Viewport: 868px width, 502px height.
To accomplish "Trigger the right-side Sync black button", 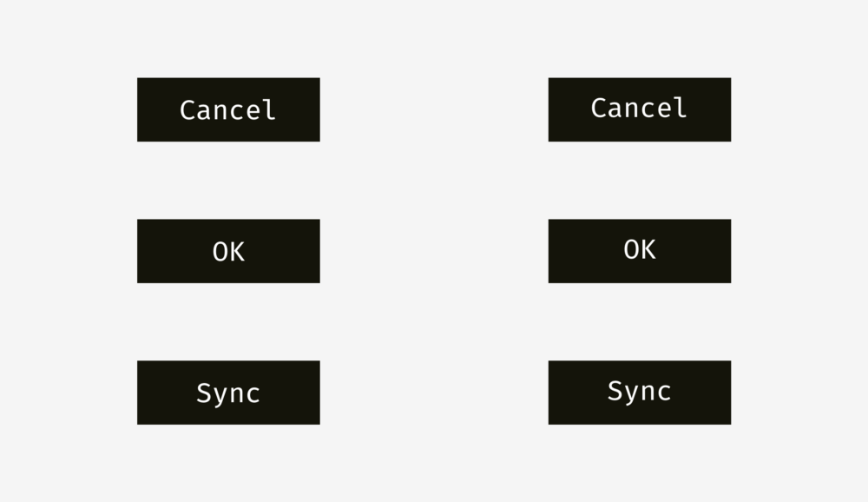I will click(x=640, y=393).
